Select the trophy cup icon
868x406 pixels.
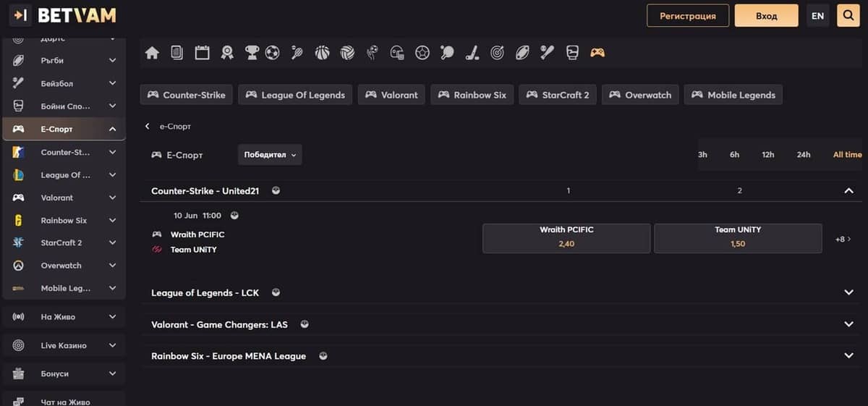(x=252, y=52)
